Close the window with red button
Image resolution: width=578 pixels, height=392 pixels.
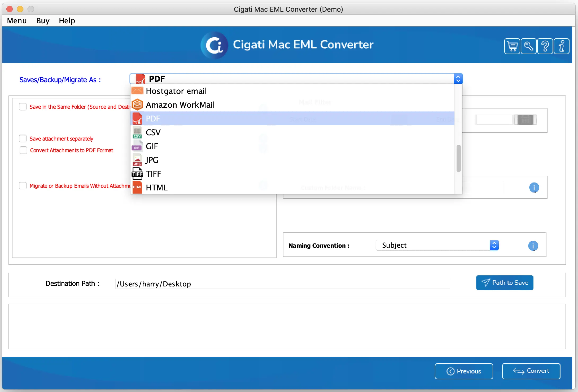point(10,9)
